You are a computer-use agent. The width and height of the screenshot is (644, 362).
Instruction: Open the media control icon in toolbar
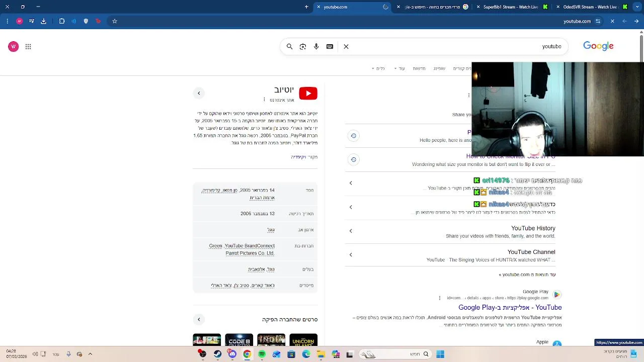[x=32, y=21]
